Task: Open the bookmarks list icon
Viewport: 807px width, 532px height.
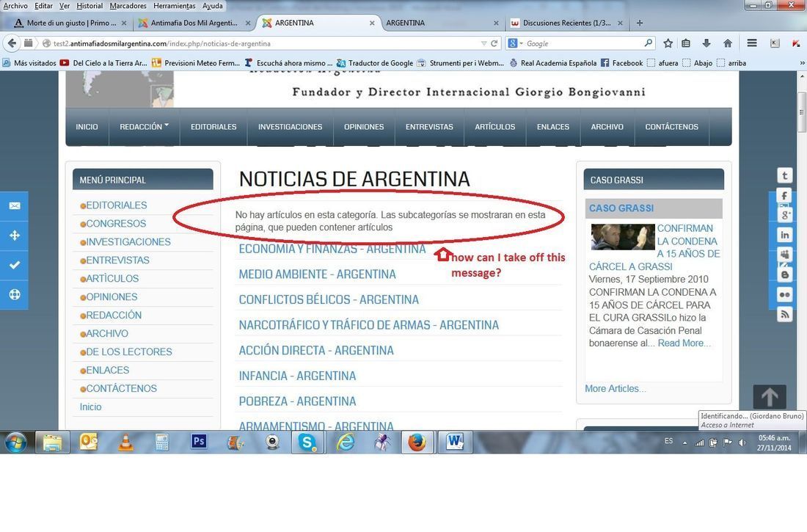Action: tap(686, 43)
